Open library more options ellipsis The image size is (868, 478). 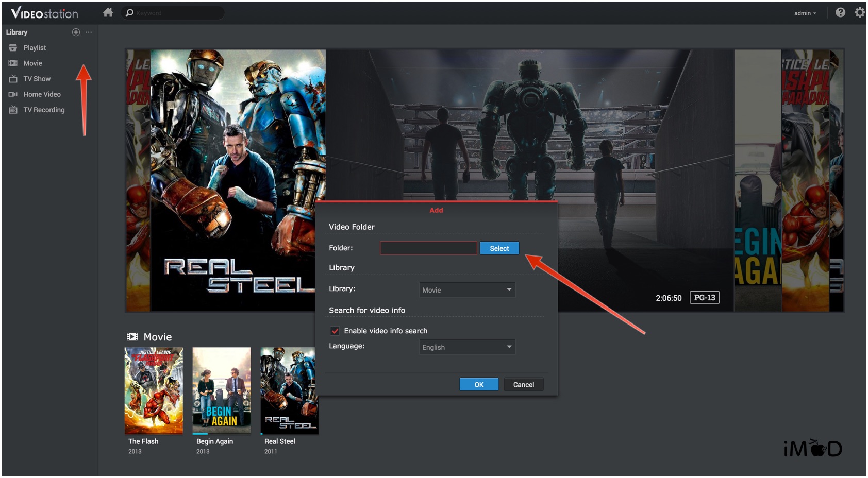[x=89, y=32]
